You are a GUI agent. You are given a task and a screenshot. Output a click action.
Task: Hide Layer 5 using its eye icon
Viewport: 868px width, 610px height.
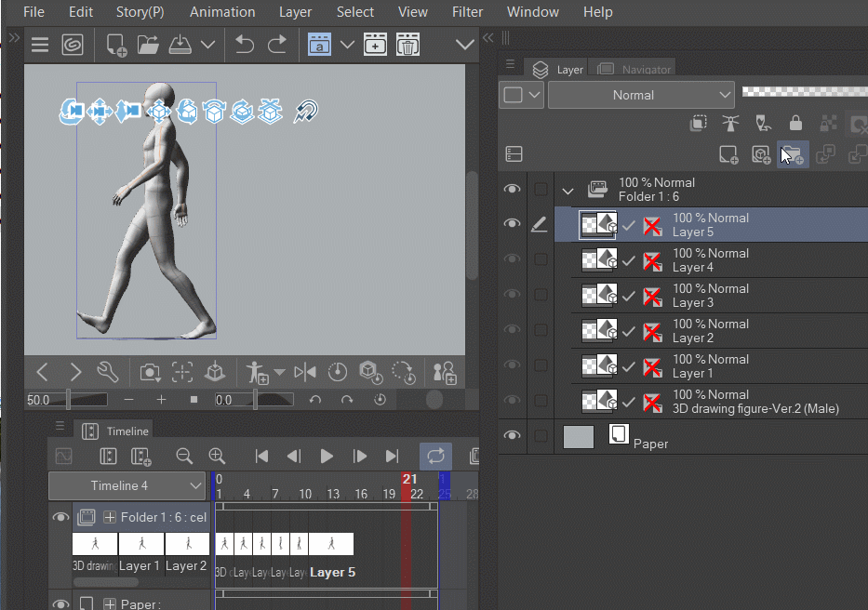coord(512,224)
